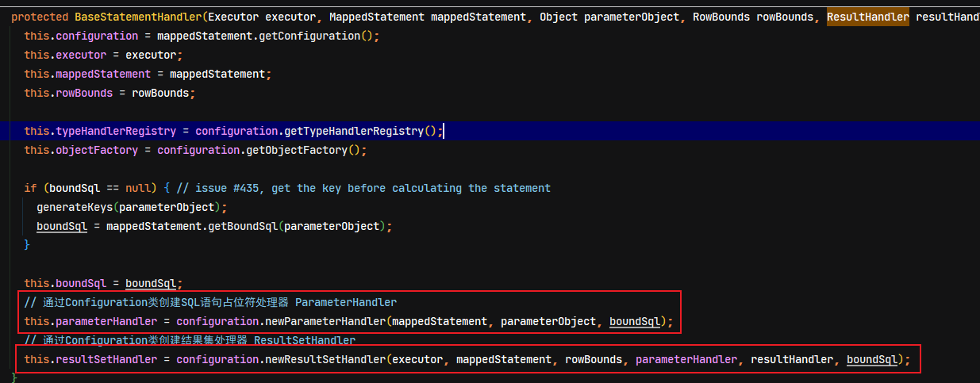Click the this.boundSql assignment line
This screenshot has width=980, height=383.
[x=103, y=283]
